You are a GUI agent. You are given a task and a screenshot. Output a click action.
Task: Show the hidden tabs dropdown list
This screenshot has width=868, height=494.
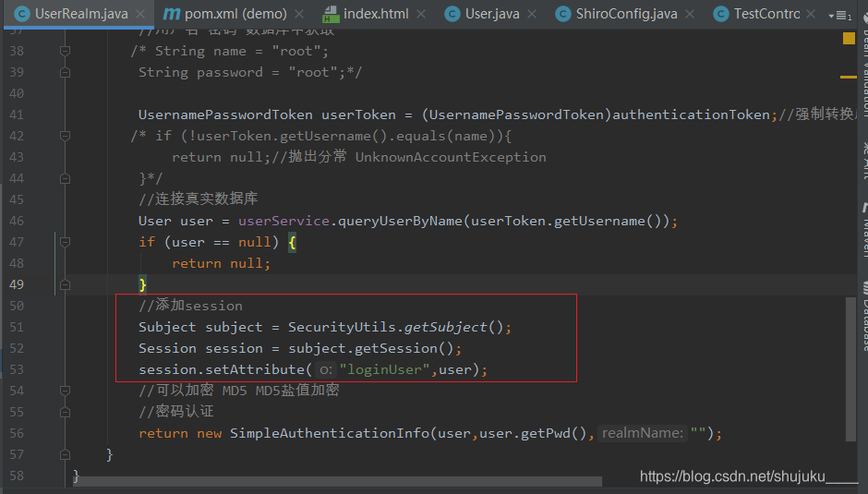pos(840,16)
